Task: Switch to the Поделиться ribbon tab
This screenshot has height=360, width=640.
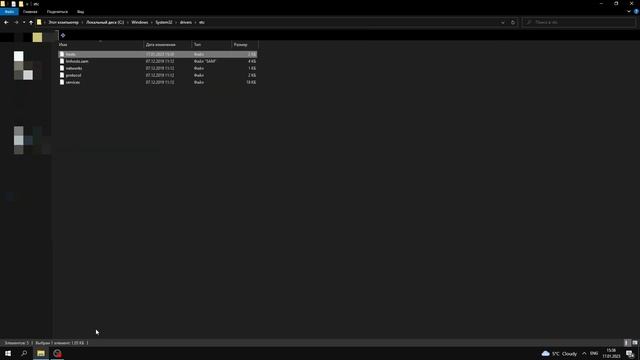Action: (x=57, y=12)
